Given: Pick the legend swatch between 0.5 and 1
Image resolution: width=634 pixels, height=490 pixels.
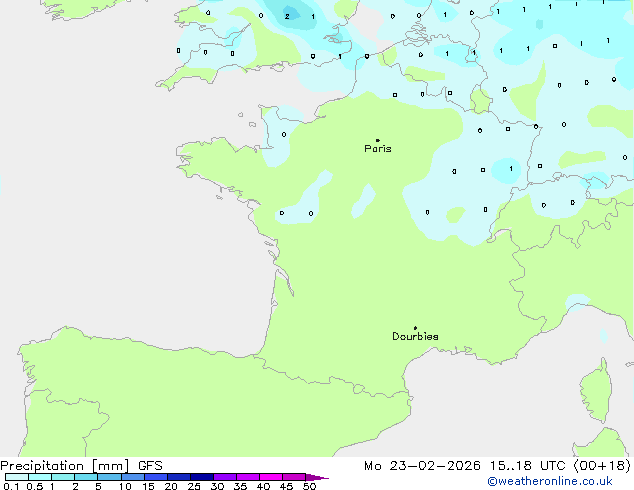Looking at the screenshot, I should pyautogui.click(x=40, y=477).
